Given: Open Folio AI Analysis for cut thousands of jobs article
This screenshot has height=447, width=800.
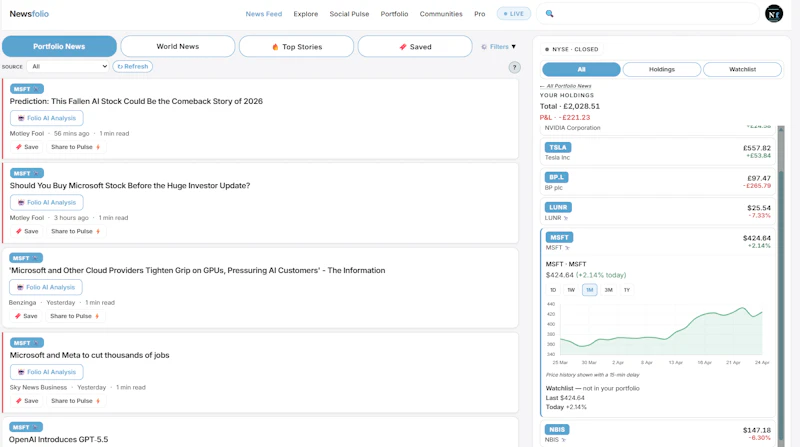Looking at the screenshot, I should tap(46, 372).
